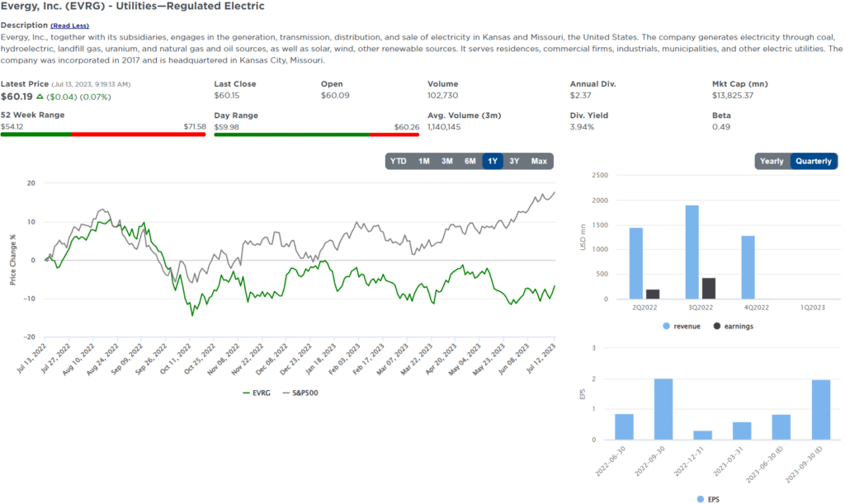Click the Avg. Volume value 1,140,145

[x=444, y=127]
